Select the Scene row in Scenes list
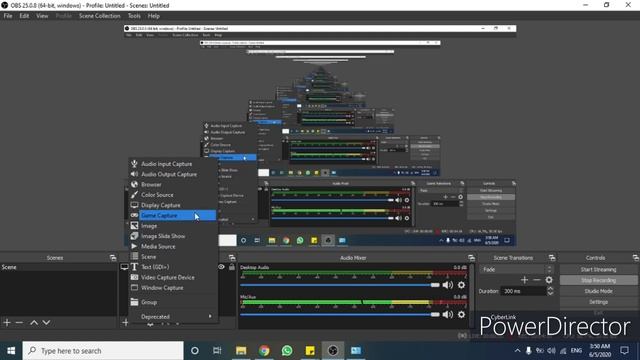This screenshot has width=640, height=360. pyautogui.click(x=58, y=267)
